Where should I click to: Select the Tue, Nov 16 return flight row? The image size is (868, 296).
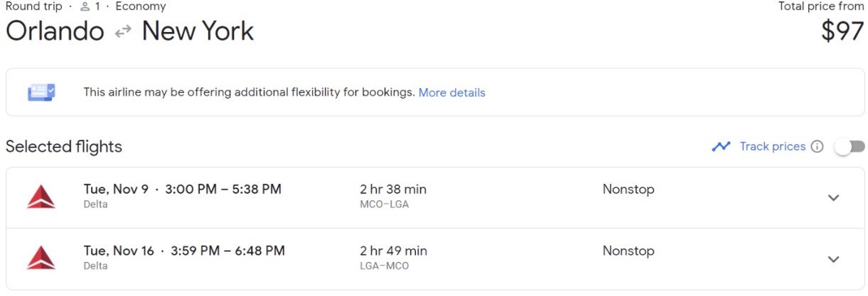(x=435, y=259)
